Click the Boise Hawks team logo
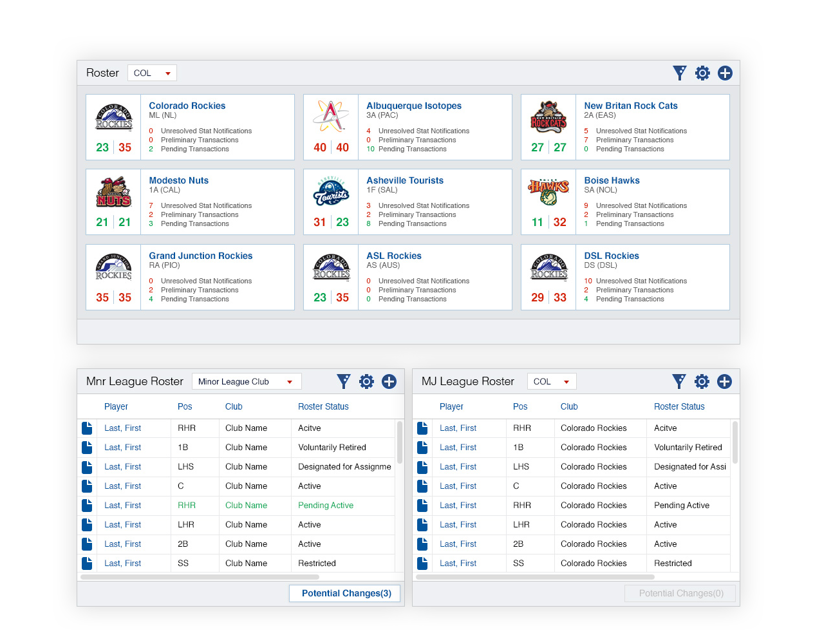The image size is (824, 644). [x=548, y=192]
